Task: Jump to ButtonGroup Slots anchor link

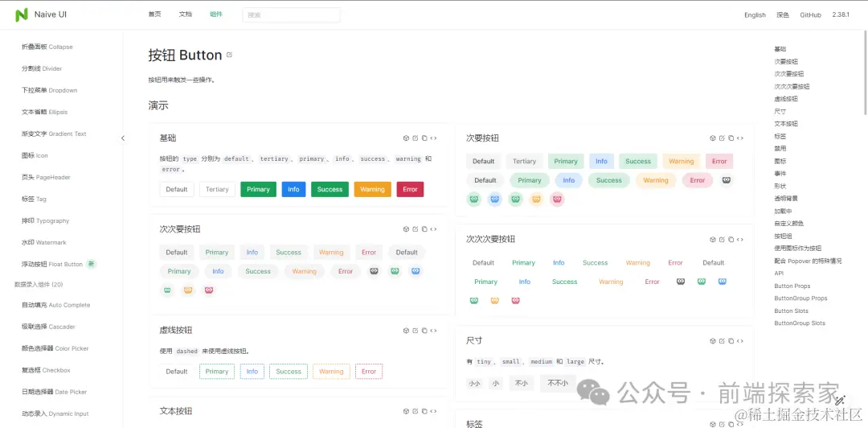Action: [800, 323]
